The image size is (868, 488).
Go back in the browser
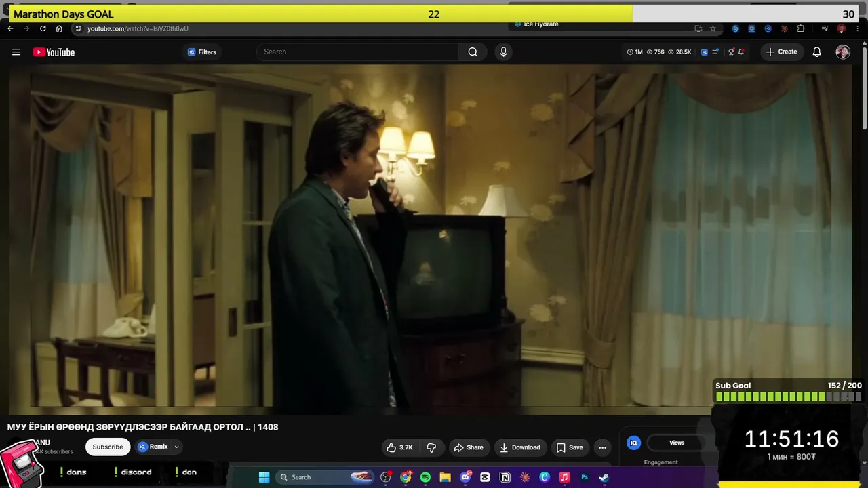click(10, 28)
